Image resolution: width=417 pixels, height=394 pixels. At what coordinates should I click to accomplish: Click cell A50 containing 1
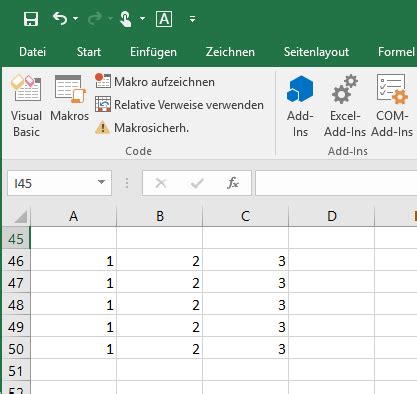click(x=73, y=349)
